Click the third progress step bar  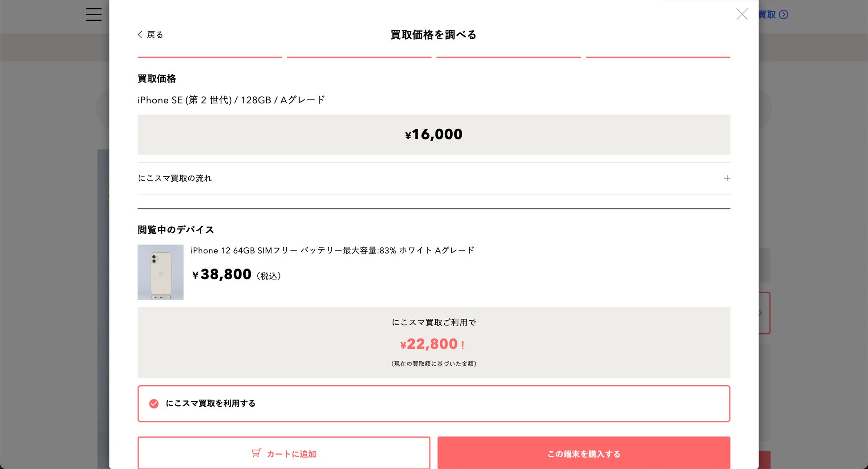tap(508, 57)
